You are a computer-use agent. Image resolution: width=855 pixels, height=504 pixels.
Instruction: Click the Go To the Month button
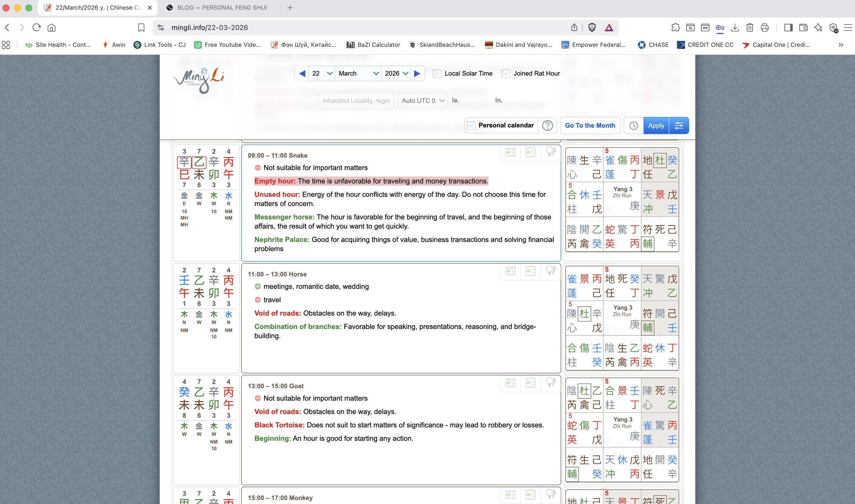(x=590, y=125)
